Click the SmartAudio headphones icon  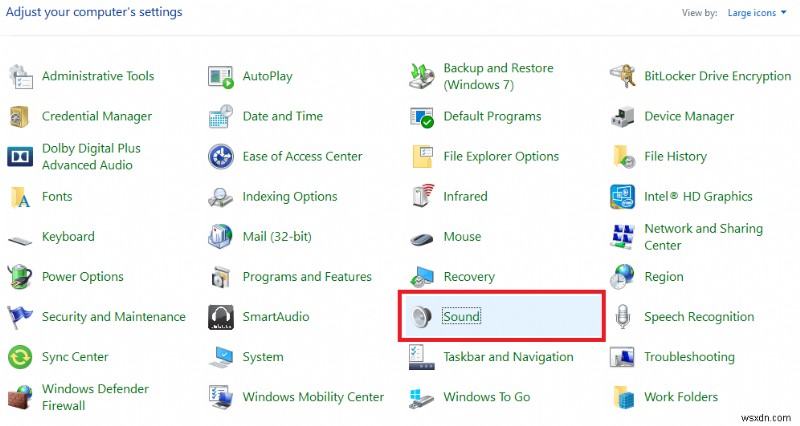221,317
